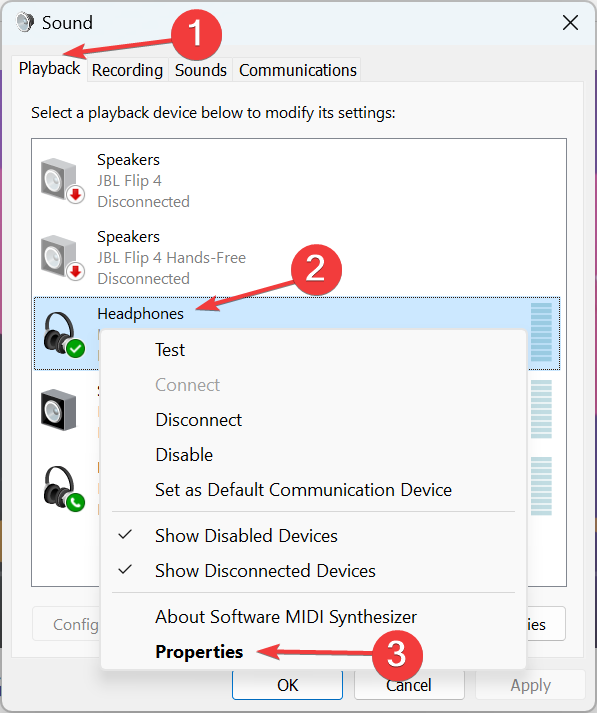Click the Sound speaker icon in title bar

25,22
